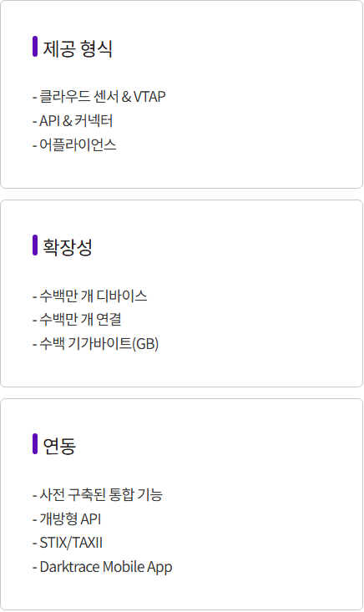Click the STIX/TAXII list item

(x=68, y=543)
